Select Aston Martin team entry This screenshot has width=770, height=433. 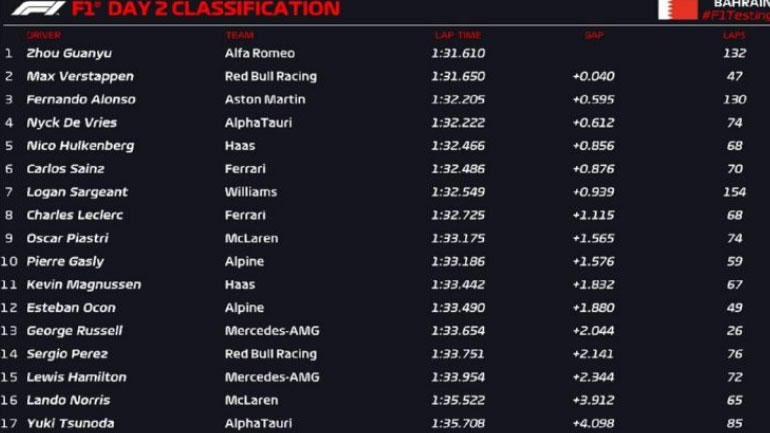click(264, 99)
